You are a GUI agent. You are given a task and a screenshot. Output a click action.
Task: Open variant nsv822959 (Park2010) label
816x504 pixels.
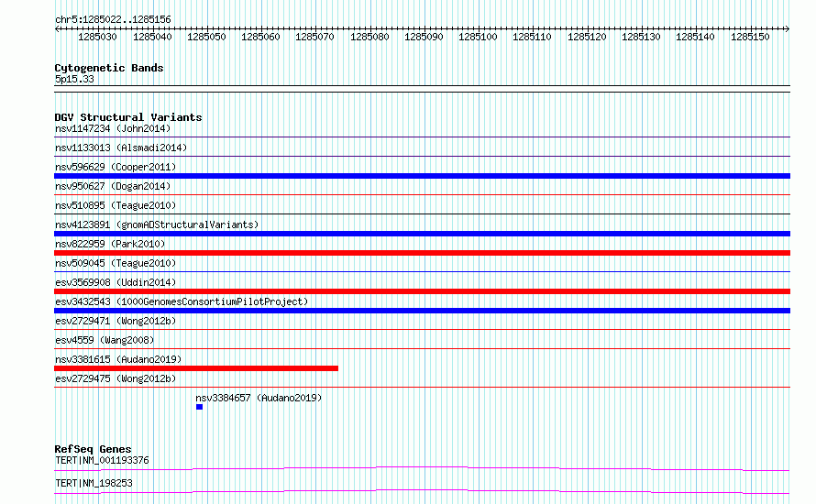pos(110,244)
